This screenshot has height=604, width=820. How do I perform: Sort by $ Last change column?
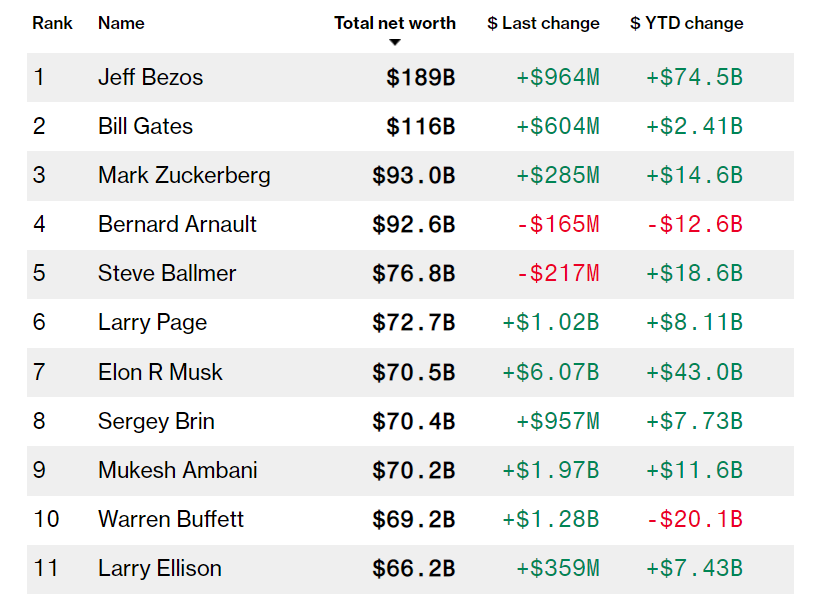pos(543,23)
